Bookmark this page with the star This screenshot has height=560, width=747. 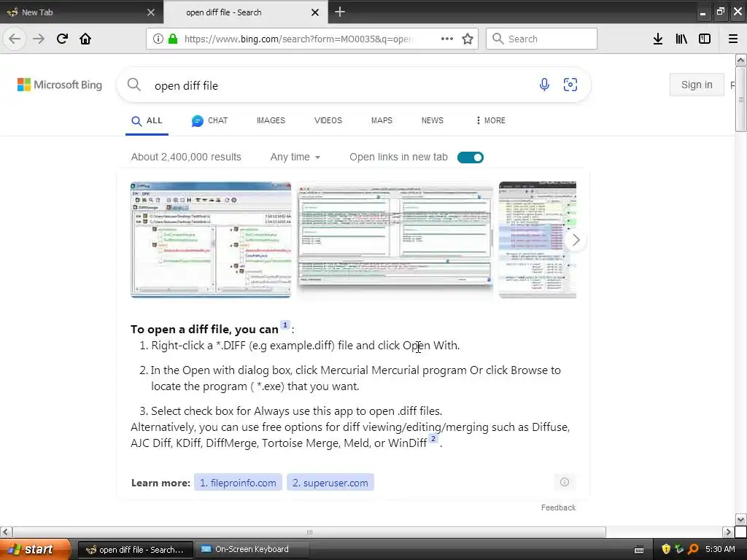[x=468, y=39]
